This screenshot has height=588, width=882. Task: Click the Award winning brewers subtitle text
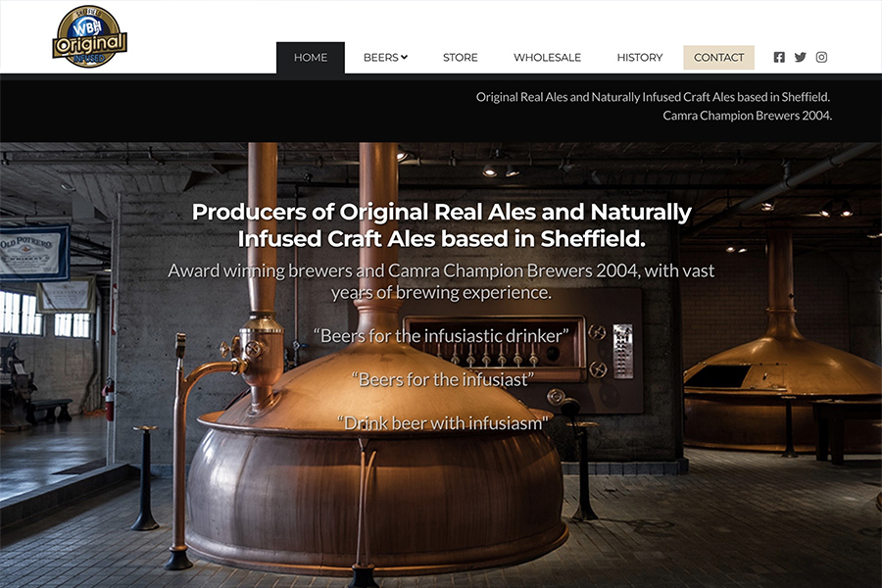(441, 281)
